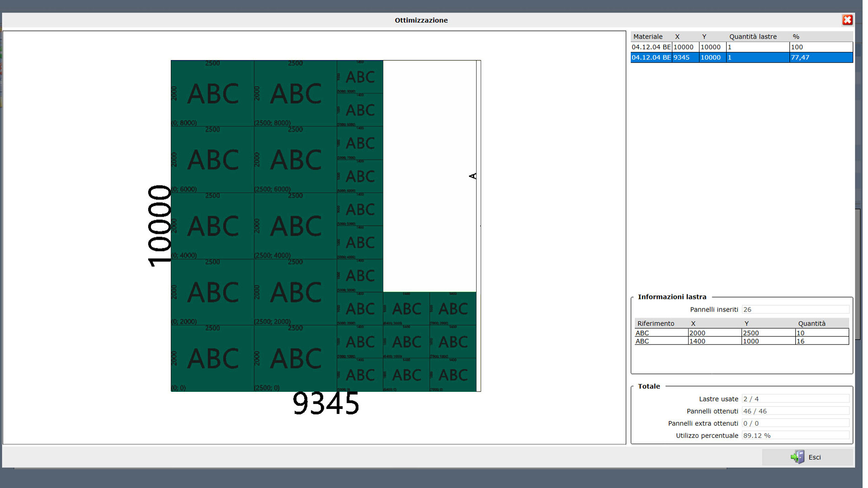The height and width of the screenshot is (488, 868).
Task: Click the 9345 width dimension label
Action: coord(326,403)
